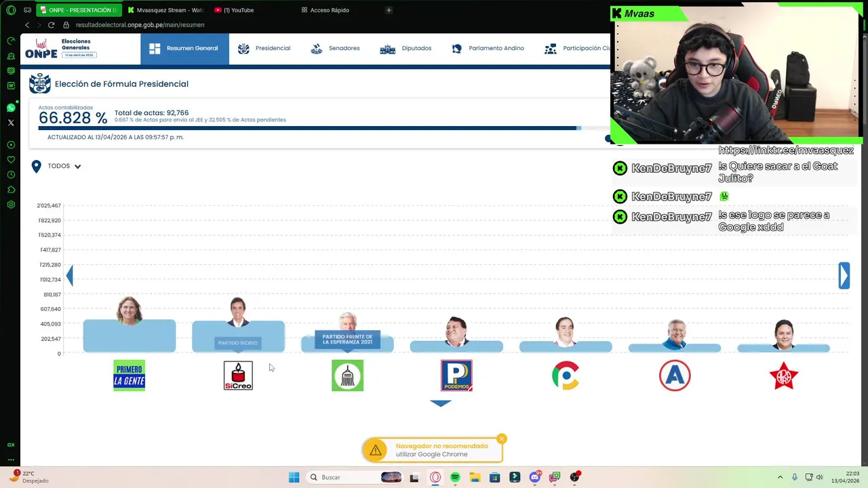The image size is (868, 488).
Task: Open the sidebar player icon
Action: pyautogui.click(x=11, y=145)
